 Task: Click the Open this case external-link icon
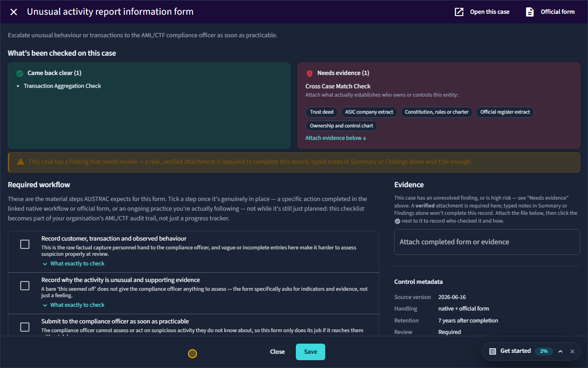click(459, 12)
